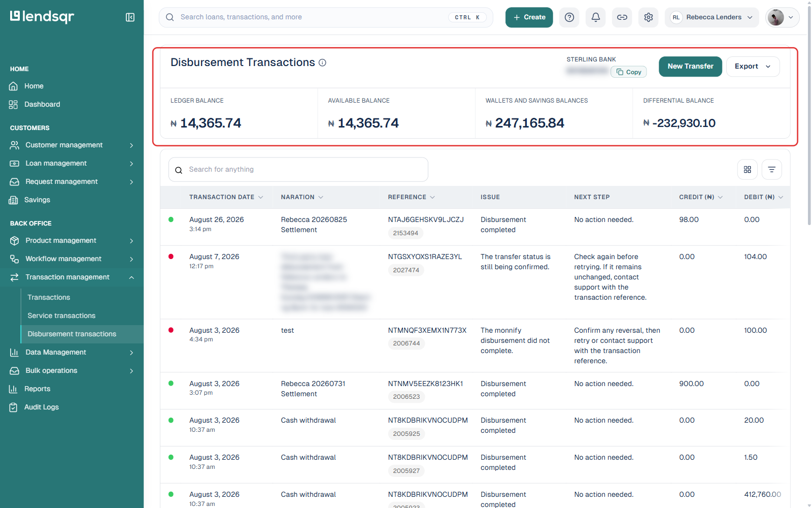Click reference tag 2027474
The height and width of the screenshot is (508, 812).
(406, 270)
